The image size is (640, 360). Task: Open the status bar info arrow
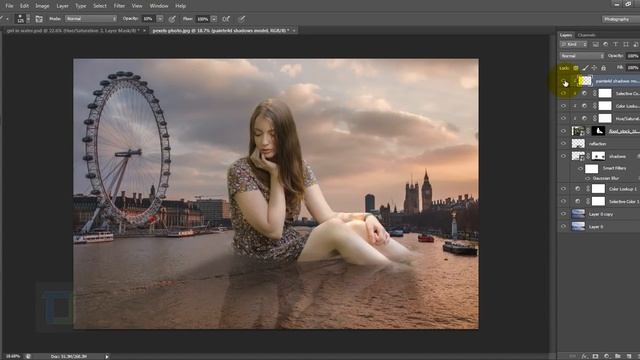click(107, 356)
